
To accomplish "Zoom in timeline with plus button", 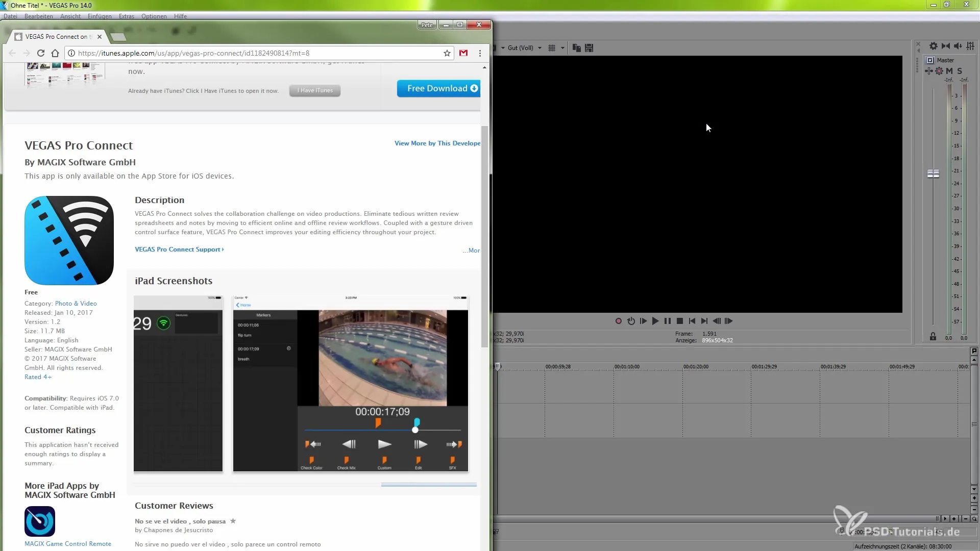I will [x=953, y=518].
